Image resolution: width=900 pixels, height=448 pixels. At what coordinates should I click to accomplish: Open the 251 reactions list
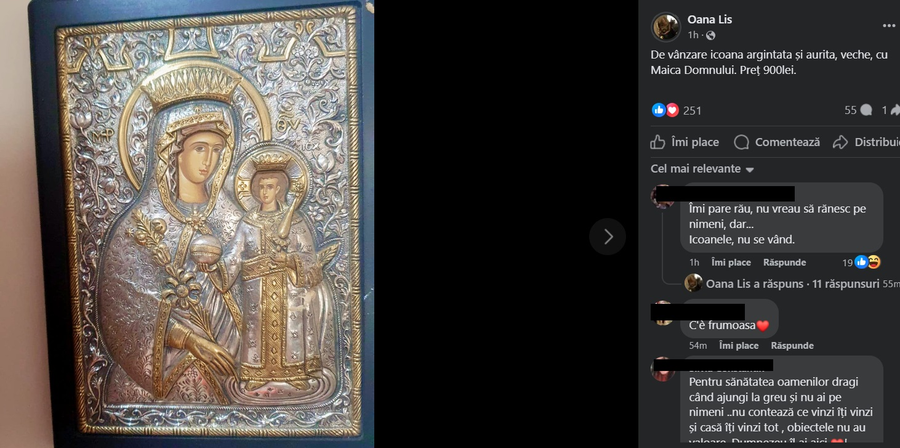pyautogui.click(x=692, y=111)
